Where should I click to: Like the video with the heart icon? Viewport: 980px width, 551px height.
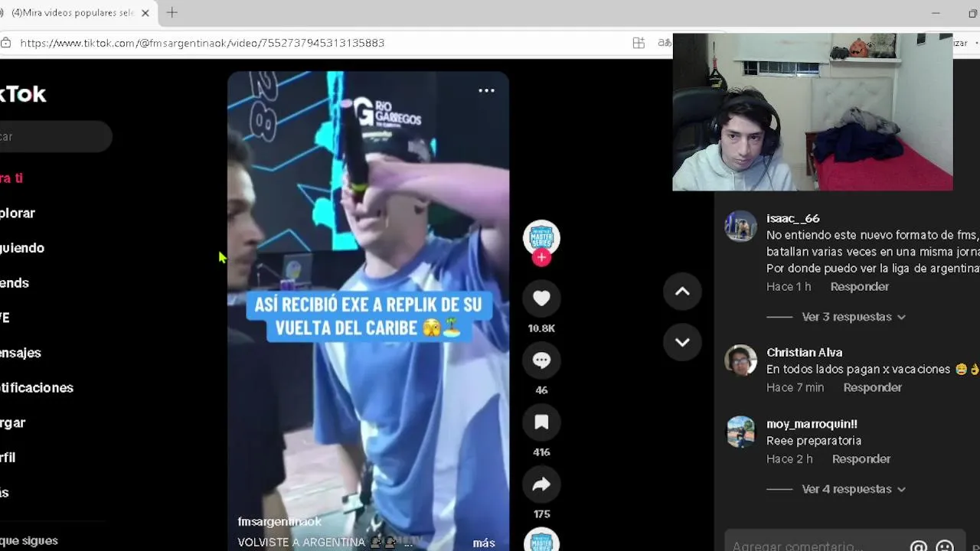click(541, 298)
